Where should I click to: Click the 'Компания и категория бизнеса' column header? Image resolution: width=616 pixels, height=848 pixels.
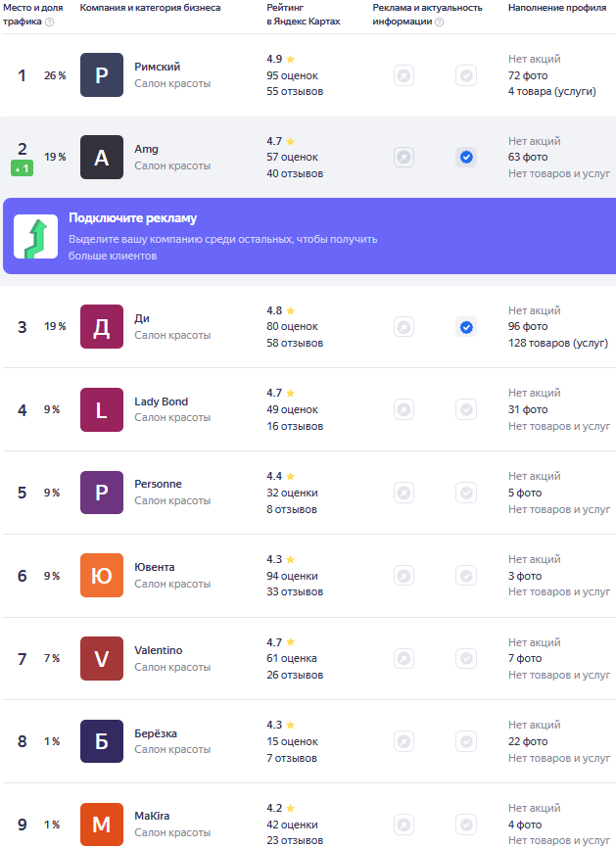click(150, 8)
